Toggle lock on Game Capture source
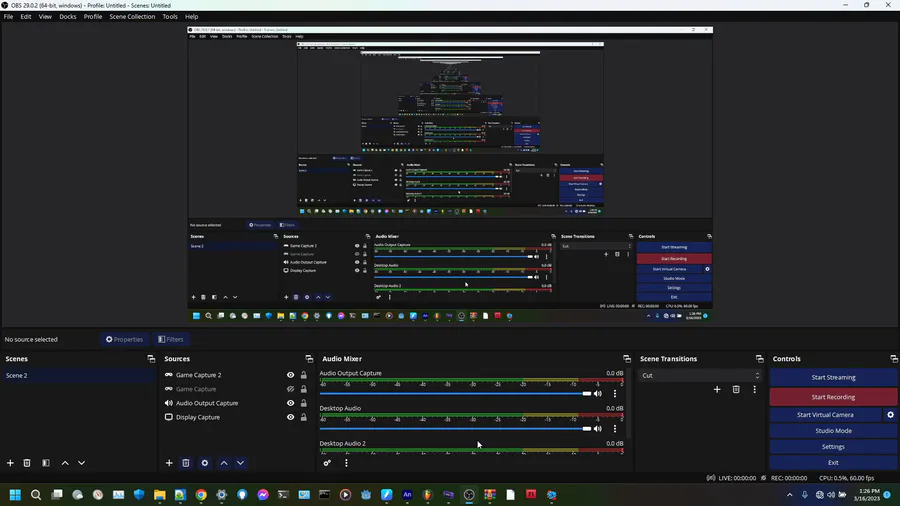This screenshot has height=506, width=900. (x=304, y=389)
